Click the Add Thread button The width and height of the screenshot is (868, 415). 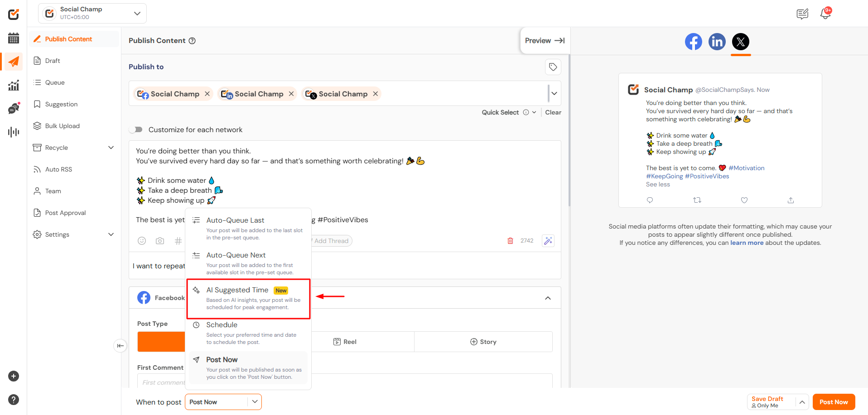tap(331, 241)
